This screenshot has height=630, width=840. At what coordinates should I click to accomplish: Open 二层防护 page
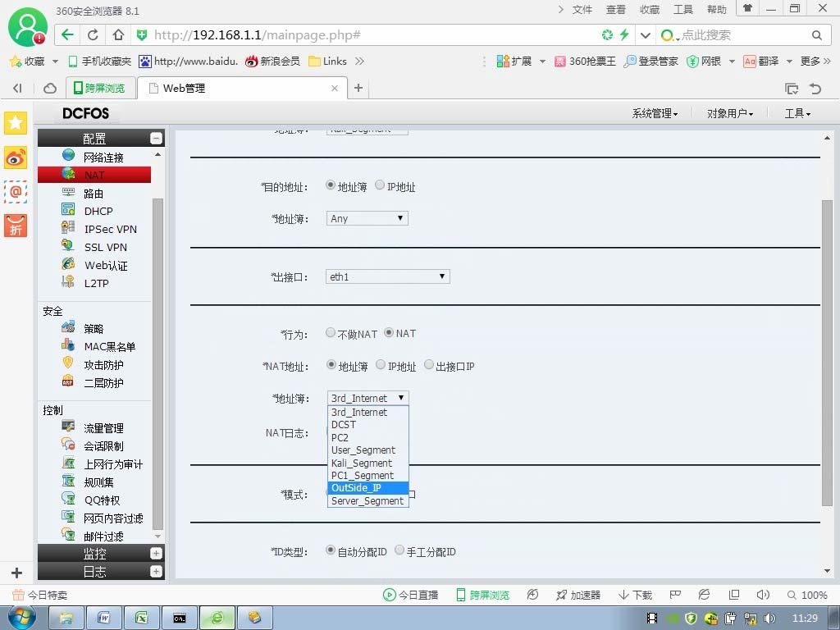point(103,382)
